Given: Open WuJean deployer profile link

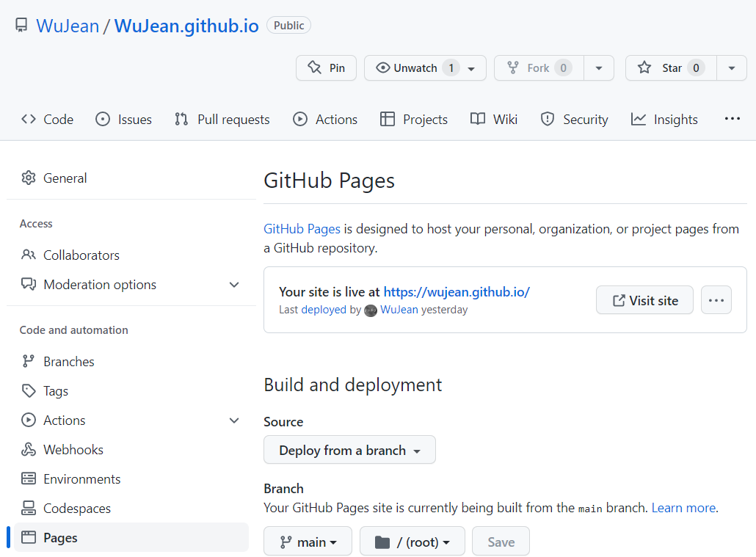Looking at the screenshot, I should 399,310.
